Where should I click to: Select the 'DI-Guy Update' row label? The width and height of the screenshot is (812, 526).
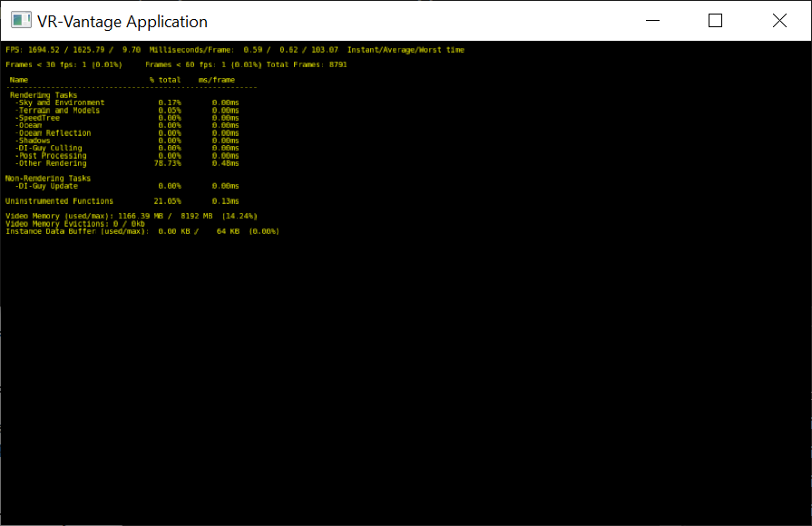coord(46,186)
